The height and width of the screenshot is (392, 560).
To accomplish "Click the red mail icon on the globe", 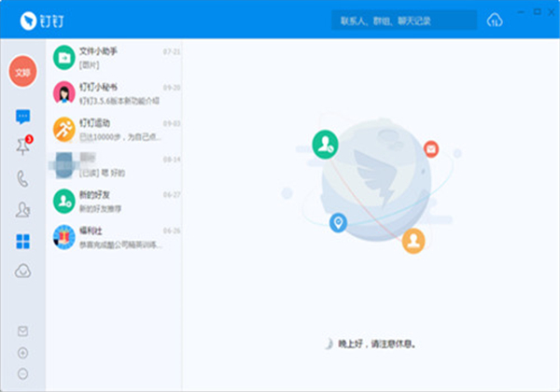I will coord(431,149).
